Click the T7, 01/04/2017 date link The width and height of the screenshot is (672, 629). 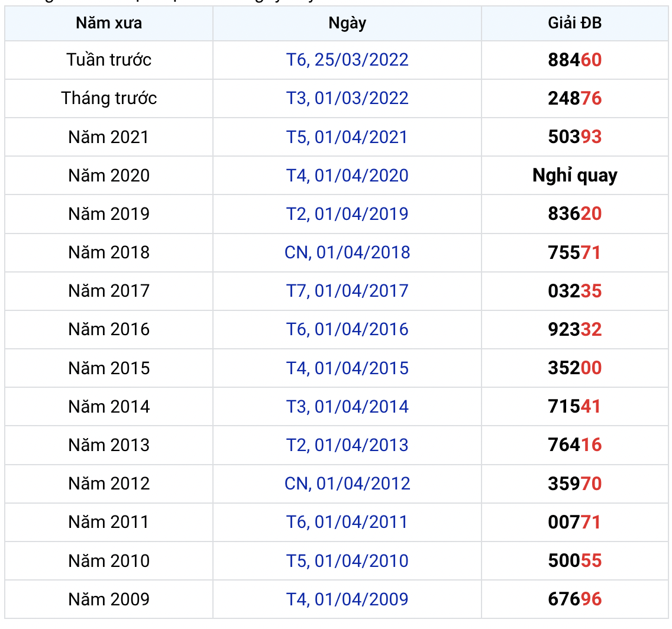tap(347, 291)
